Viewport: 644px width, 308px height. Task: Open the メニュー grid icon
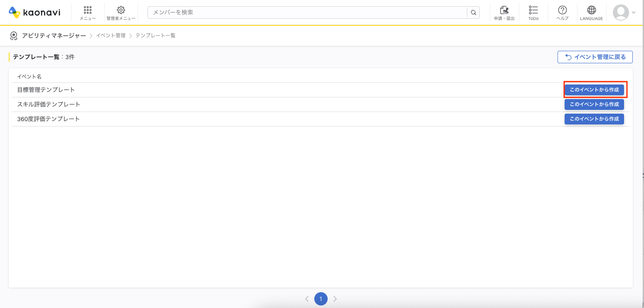[x=88, y=10]
